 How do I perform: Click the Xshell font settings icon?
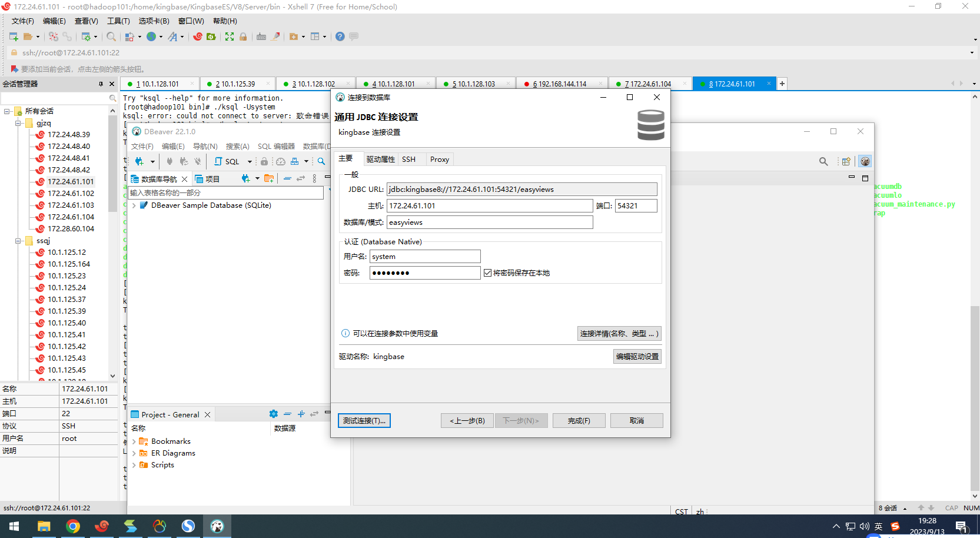(172, 36)
